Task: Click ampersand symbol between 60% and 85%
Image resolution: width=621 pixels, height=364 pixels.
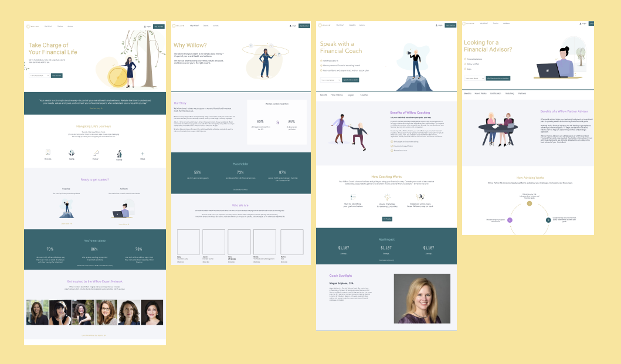Action: [277, 123]
